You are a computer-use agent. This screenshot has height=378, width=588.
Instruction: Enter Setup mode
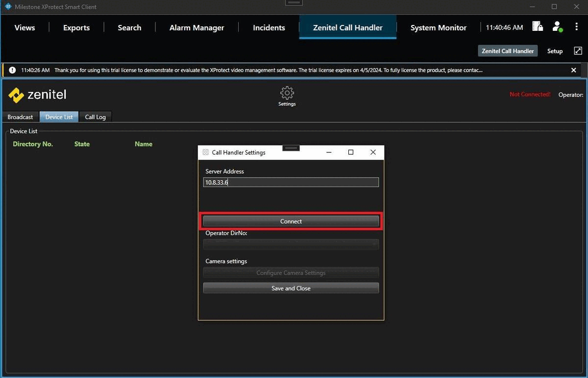555,50
